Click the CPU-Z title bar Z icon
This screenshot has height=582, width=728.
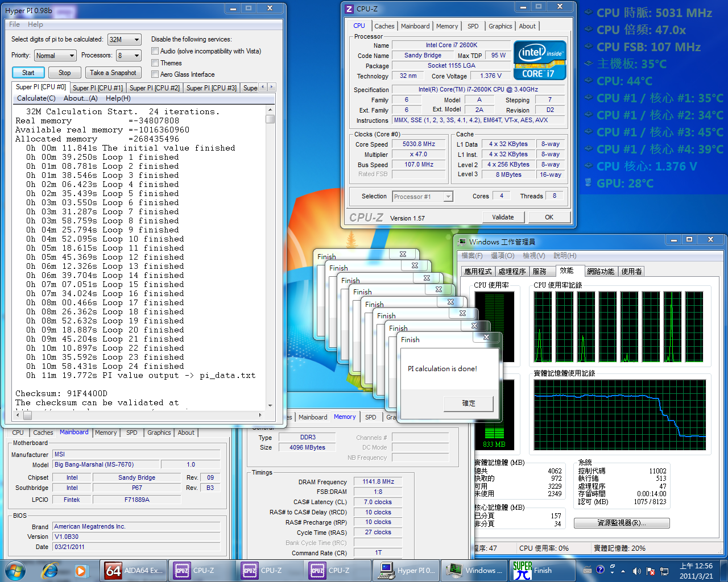[349, 9]
